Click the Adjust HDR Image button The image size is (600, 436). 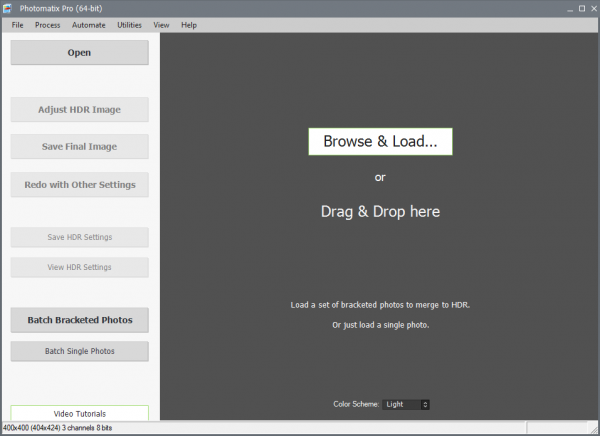click(79, 109)
